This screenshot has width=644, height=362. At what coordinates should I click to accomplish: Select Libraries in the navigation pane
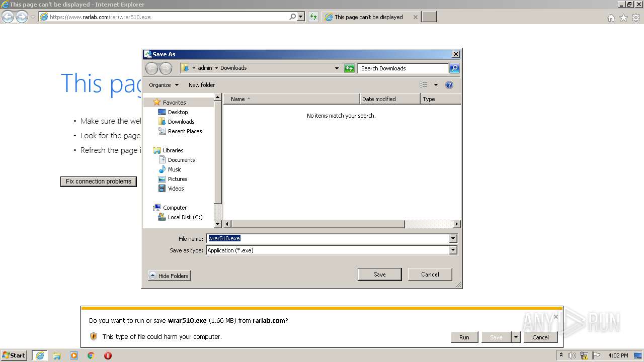173,150
